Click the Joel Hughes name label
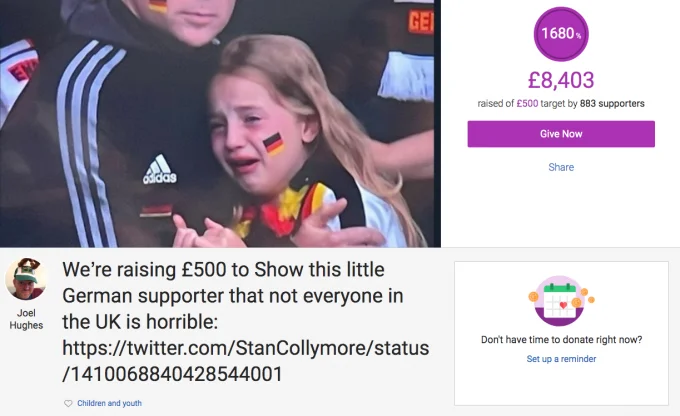This screenshot has width=680, height=416. (26, 319)
